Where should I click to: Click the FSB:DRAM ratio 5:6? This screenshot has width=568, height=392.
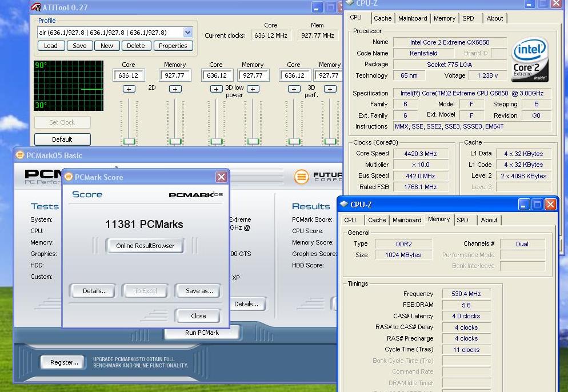pos(466,305)
